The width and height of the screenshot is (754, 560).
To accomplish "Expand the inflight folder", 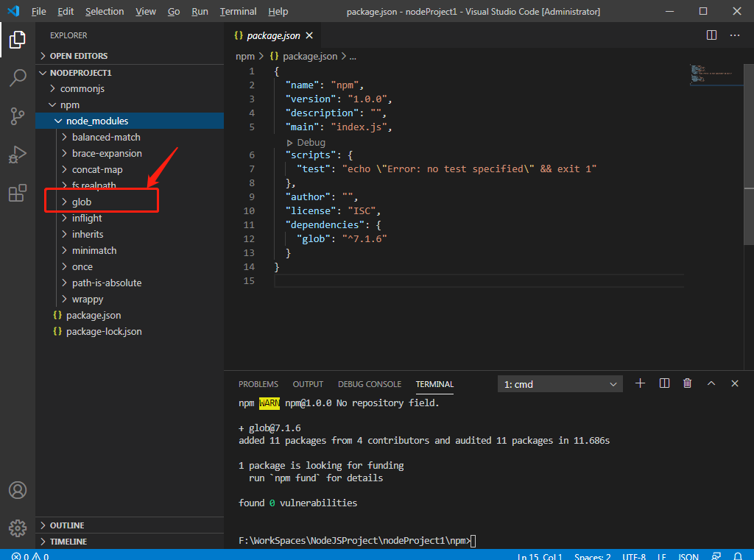I will (130, 219).
